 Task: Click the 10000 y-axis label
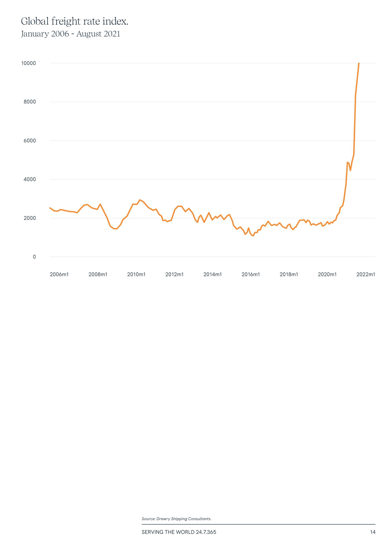click(28, 63)
